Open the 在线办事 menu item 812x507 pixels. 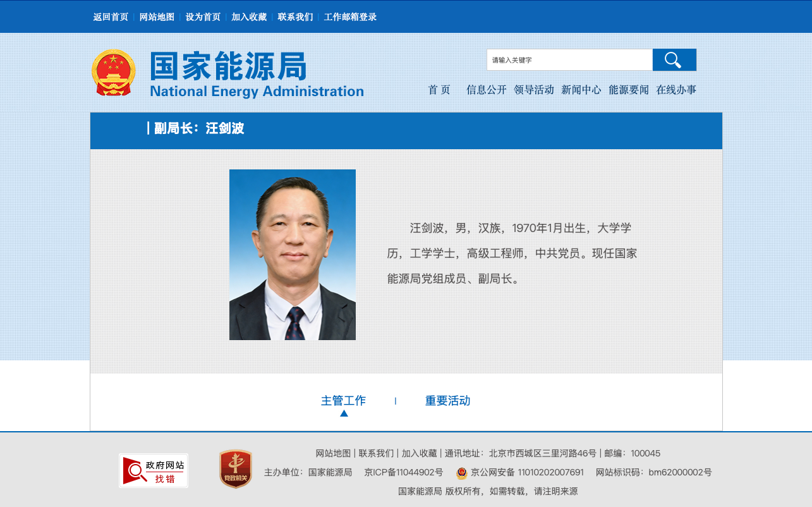pos(676,90)
